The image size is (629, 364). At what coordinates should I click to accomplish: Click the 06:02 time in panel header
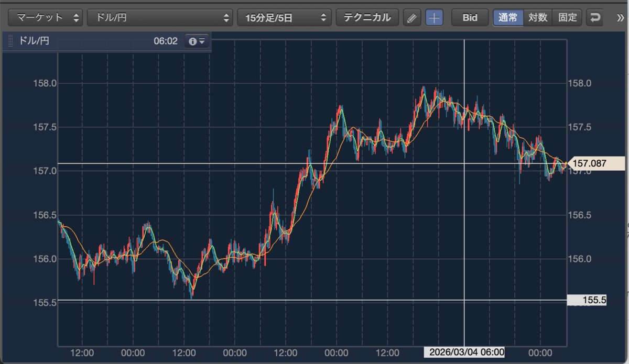coord(166,41)
